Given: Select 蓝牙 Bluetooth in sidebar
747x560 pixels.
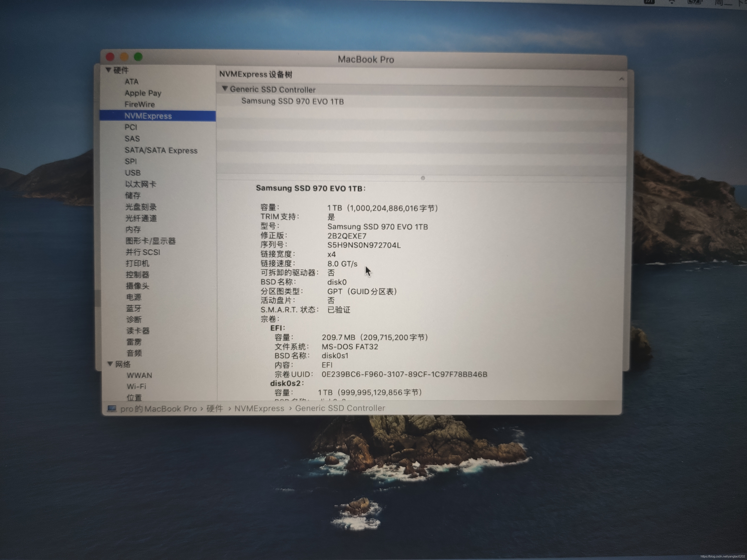Looking at the screenshot, I should 134,308.
